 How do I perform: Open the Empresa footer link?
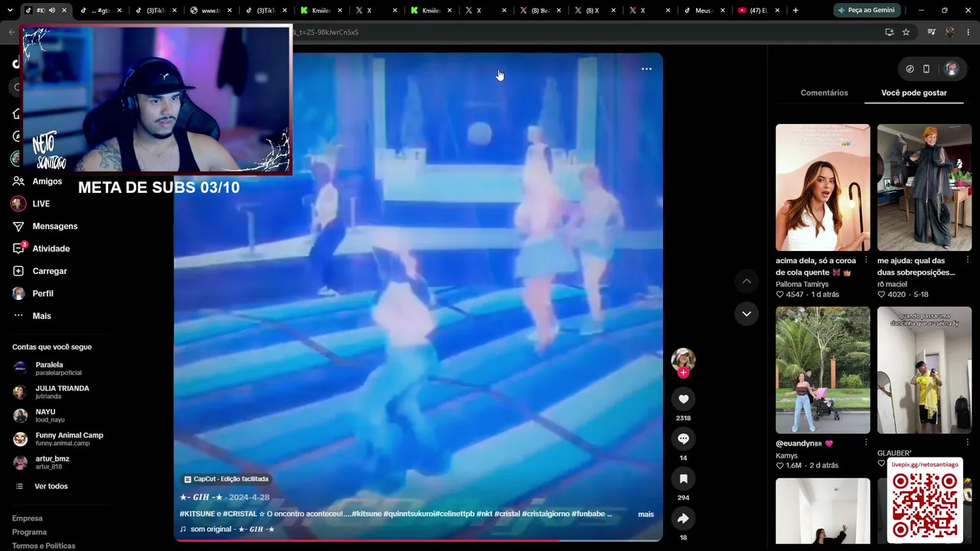tap(28, 518)
